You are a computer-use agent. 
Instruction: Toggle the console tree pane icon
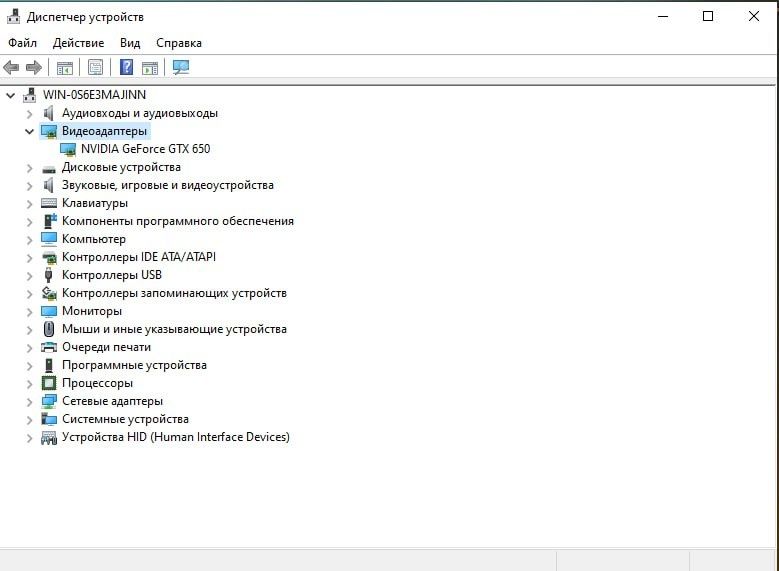65,67
